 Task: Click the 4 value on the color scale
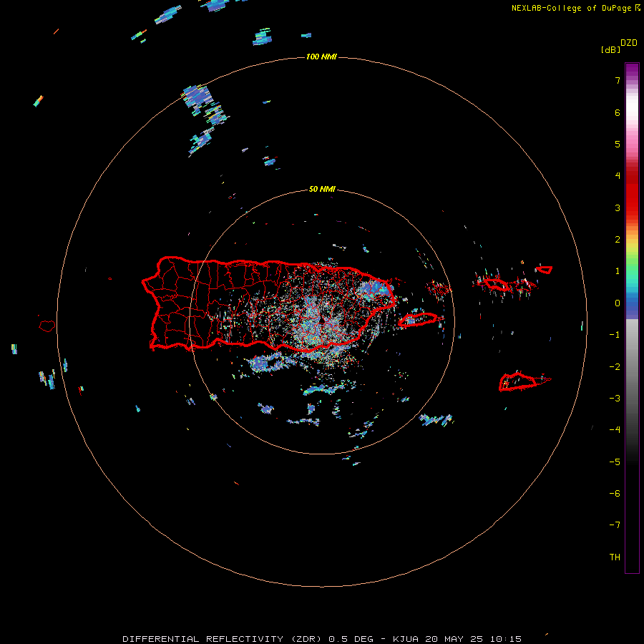pyautogui.click(x=618, y=176)
